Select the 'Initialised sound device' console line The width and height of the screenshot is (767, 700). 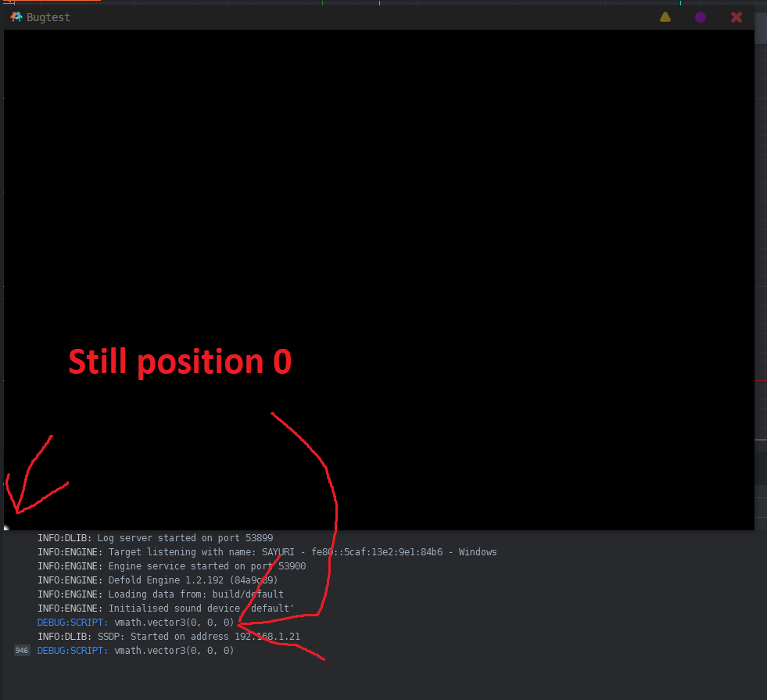(166, 608)
